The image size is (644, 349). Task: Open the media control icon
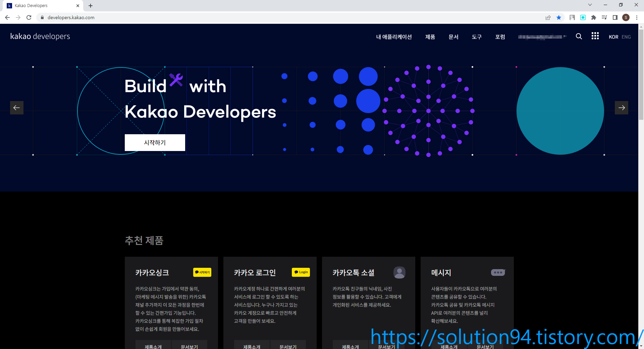604,17
